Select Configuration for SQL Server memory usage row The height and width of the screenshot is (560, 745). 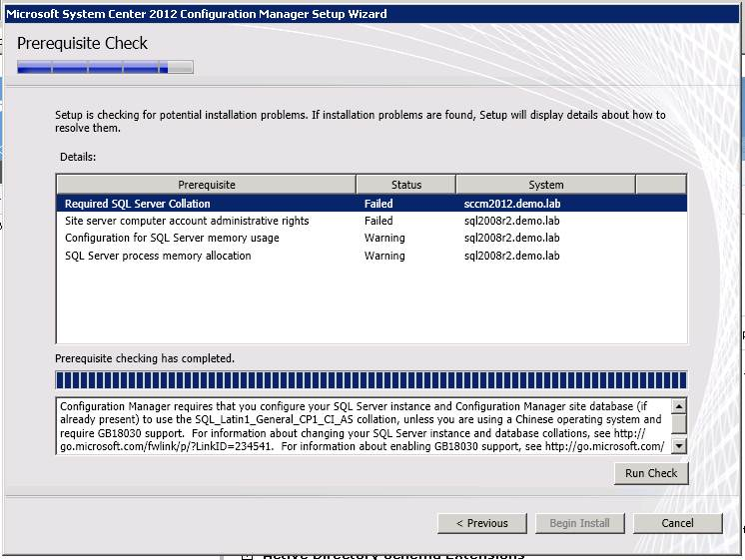pyautogui.click(x=372, y=238)
